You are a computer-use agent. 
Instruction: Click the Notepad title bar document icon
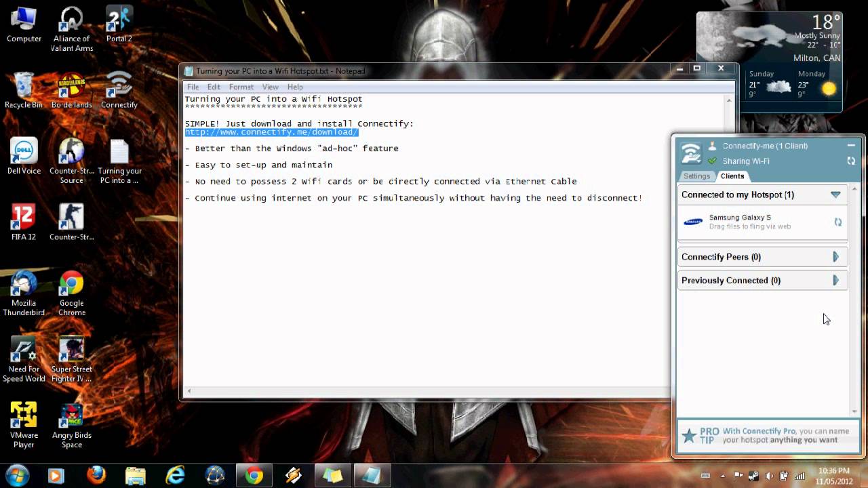click(x=189, y=70)
